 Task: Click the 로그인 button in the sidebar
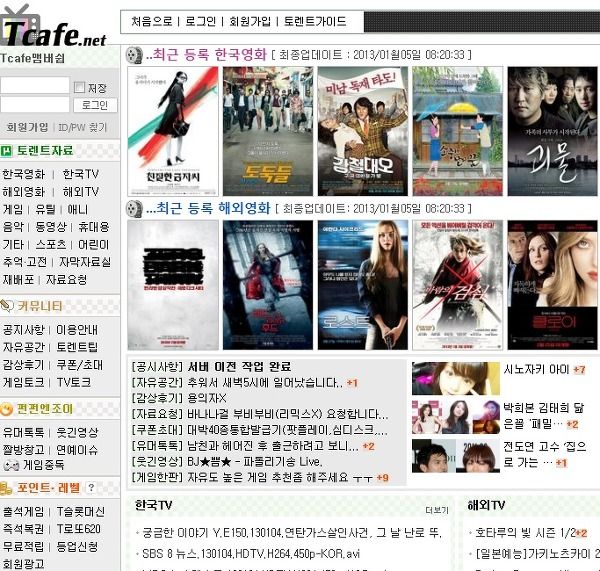coord(95,105)
